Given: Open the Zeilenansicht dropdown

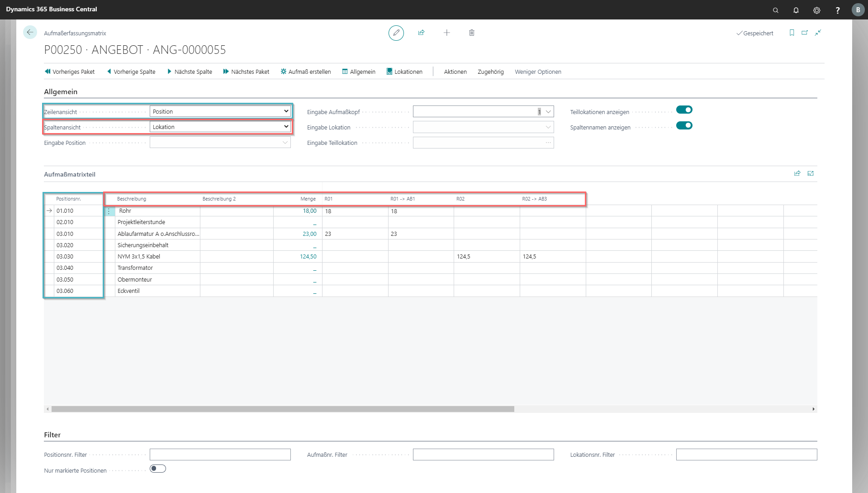Looking at the screenshot, I should (220, 111).
